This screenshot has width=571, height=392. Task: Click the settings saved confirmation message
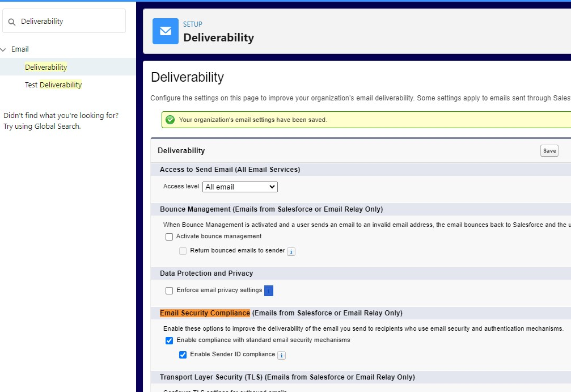[x=253, y=120]
